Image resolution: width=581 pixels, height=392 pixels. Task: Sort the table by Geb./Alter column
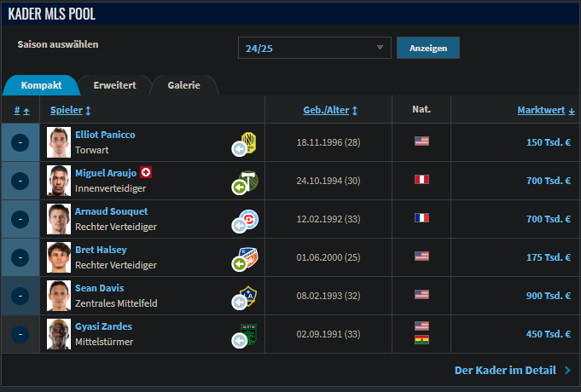(329, 110)
